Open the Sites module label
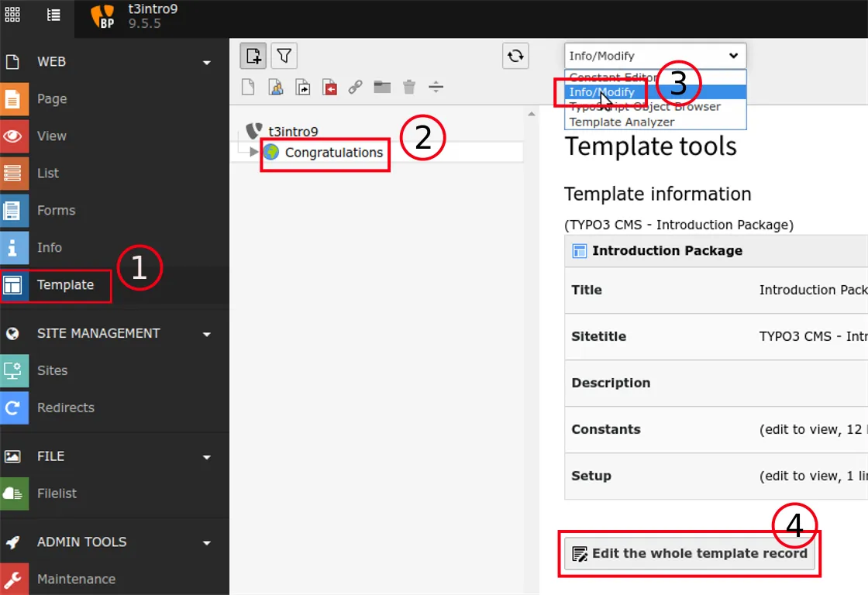868x595 pixels. pyautogui.click(x=52, y=370)
